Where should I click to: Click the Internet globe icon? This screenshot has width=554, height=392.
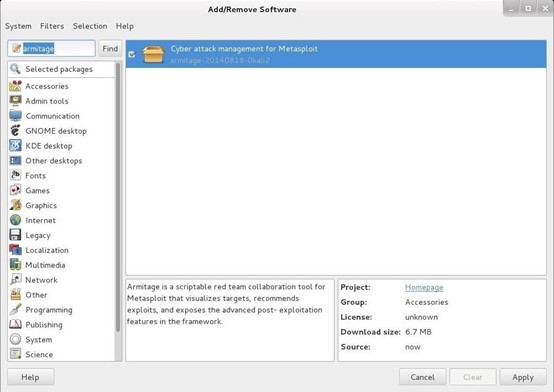15,220
